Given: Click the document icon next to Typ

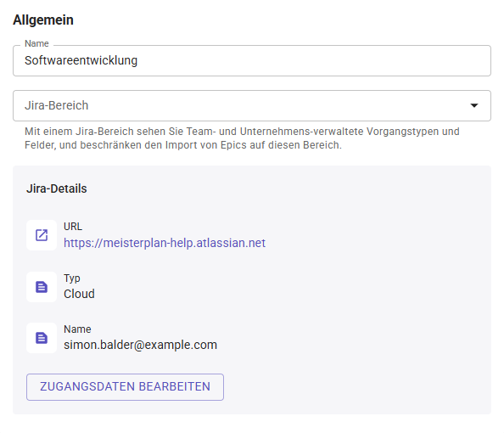Looking at the screenshot, I should [x=42, y=287].
